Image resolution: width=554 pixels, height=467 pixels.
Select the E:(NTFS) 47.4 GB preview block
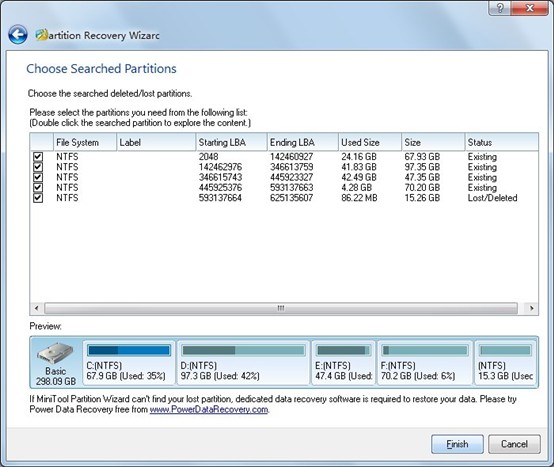tap(343, 362)
